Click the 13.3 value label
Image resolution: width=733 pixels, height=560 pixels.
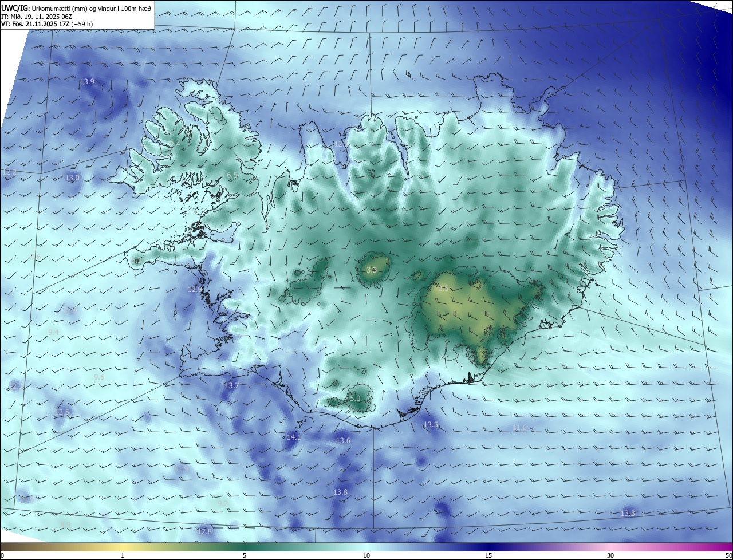click(x=628, y=513)
